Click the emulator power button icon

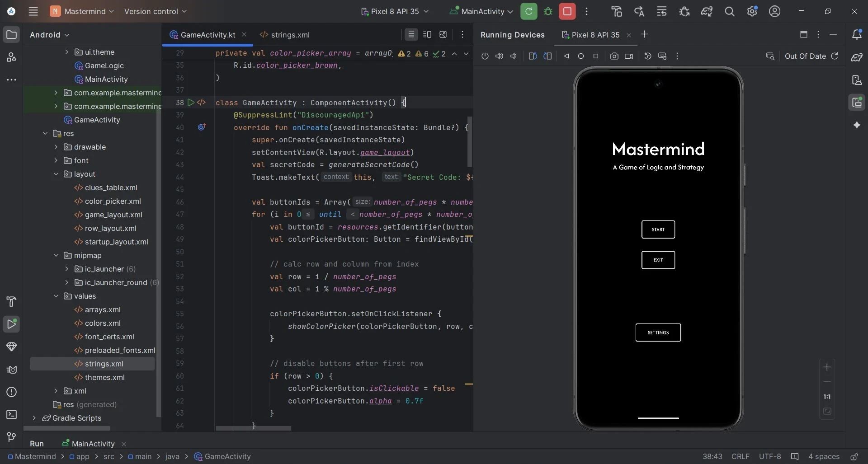[485, 56]
